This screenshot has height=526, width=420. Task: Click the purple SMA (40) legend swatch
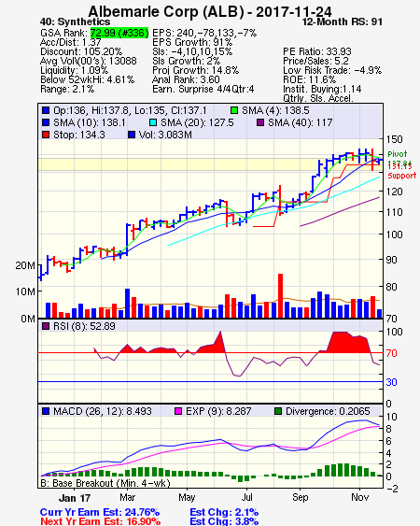pos(260,122)
